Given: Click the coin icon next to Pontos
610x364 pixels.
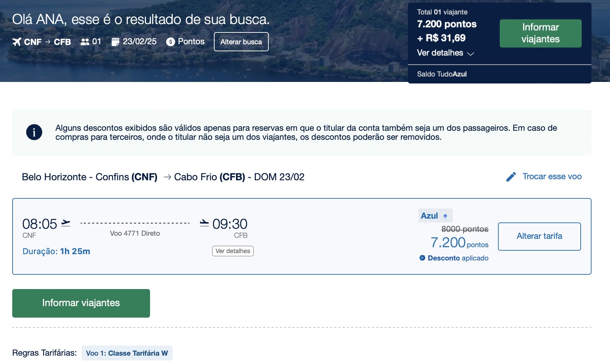Looking at the screenshot, I should (171, 42).
